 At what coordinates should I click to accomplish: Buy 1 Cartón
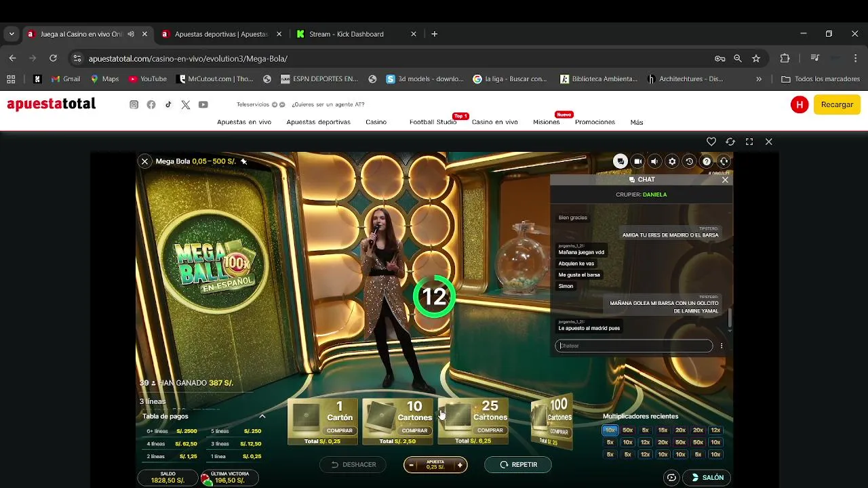click(x=323, y=422)
